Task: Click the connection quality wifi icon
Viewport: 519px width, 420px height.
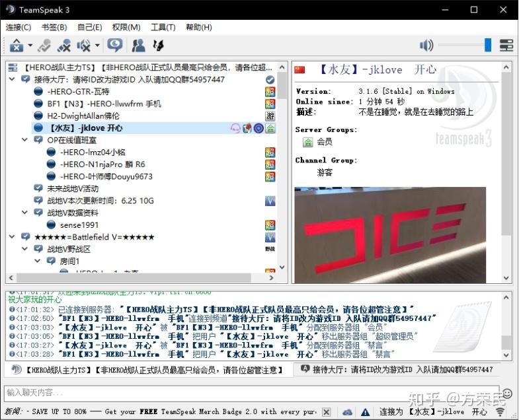Action: (x=500, y=411)
